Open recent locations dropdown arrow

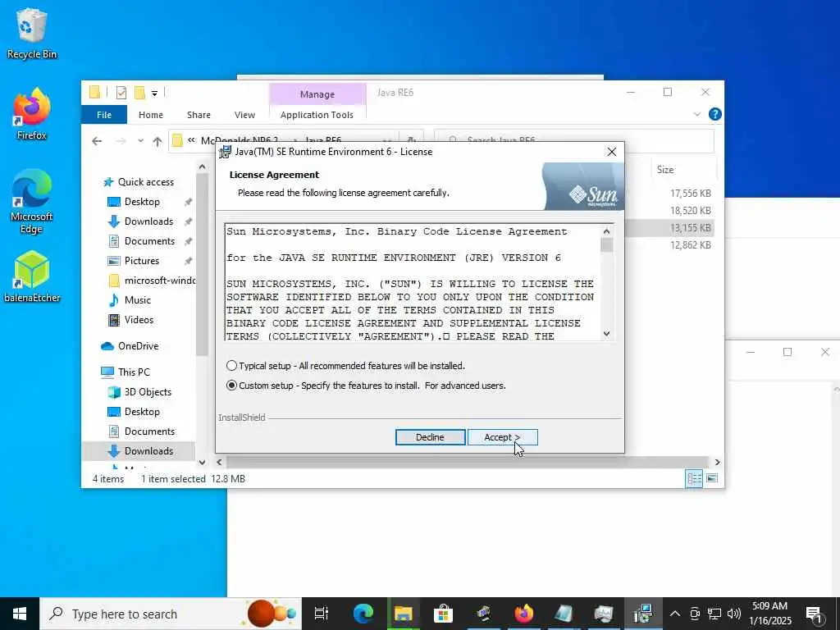coord(140,141)
